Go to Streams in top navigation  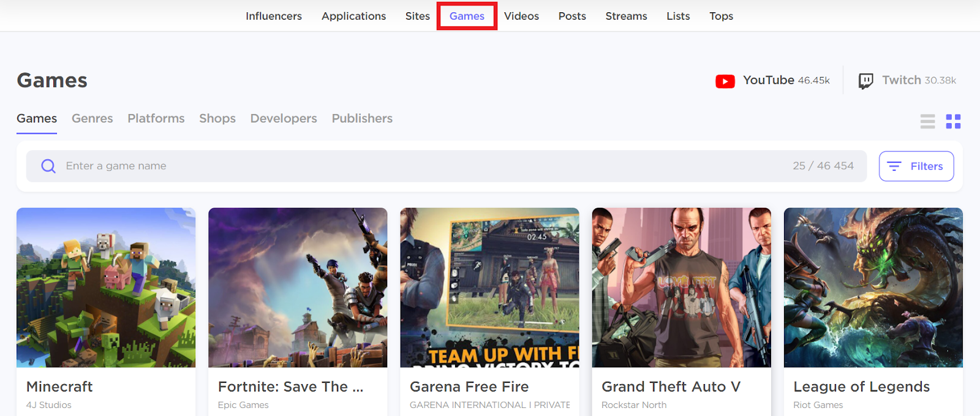[626, 16]
